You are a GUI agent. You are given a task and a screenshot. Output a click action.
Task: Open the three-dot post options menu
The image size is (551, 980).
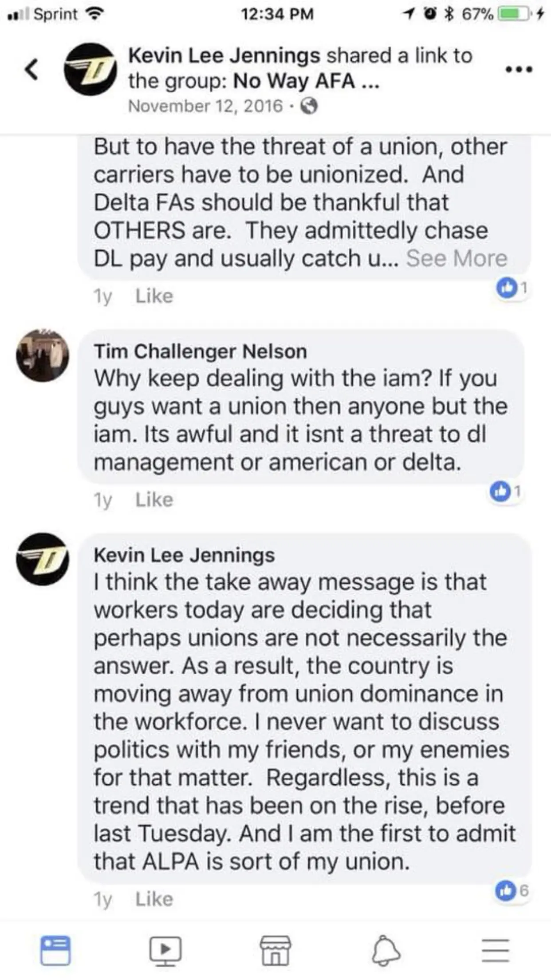click(x=519, y=70)
